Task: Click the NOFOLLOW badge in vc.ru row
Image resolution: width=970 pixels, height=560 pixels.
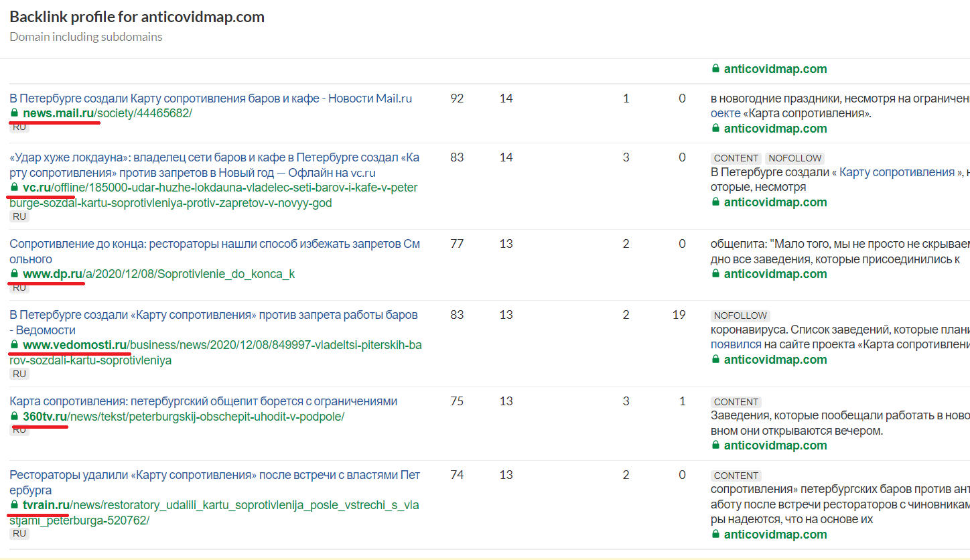Action: click(x=794, y=158)
